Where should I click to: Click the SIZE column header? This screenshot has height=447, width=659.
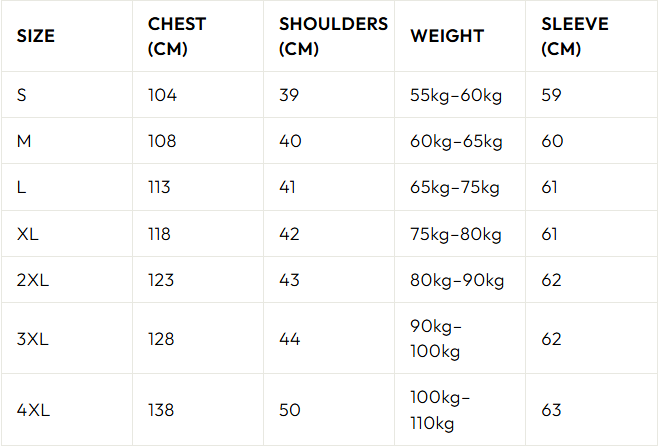point(36,36)
